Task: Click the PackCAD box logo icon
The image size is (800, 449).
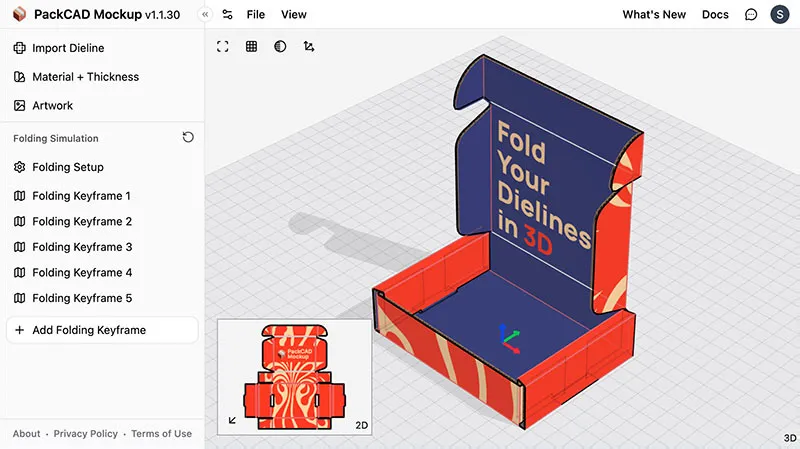Action: click(x=19, y=14)
